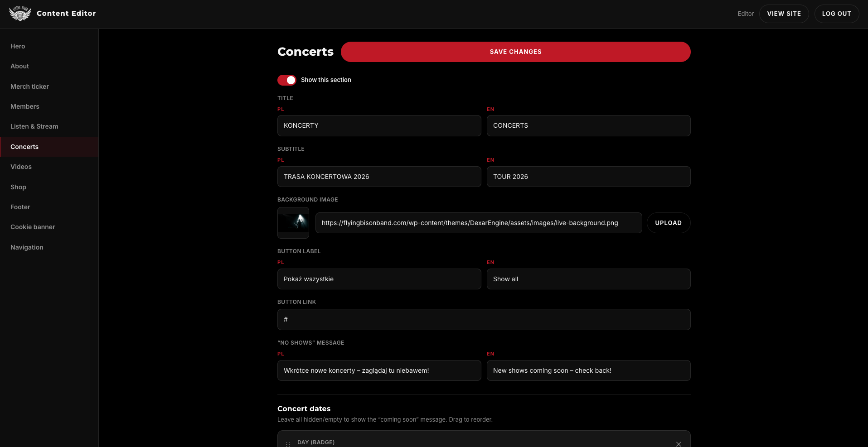The height and width of the screenshot is (447, 868).
Task: Click the Save Changes button
Action: [x=516, y=52]
